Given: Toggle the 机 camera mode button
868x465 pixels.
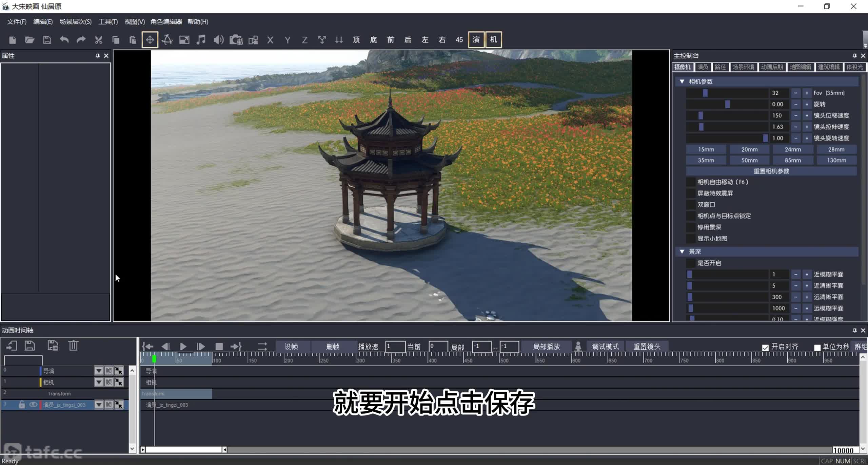Looking at the screenshot, I should tap(494, 40).
